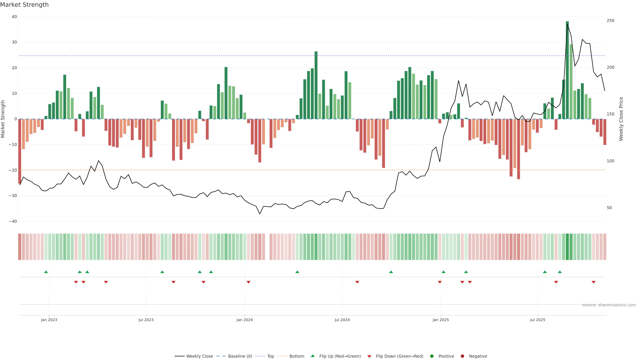Click the last red flip-down marker in late 2025

(593, 282)
